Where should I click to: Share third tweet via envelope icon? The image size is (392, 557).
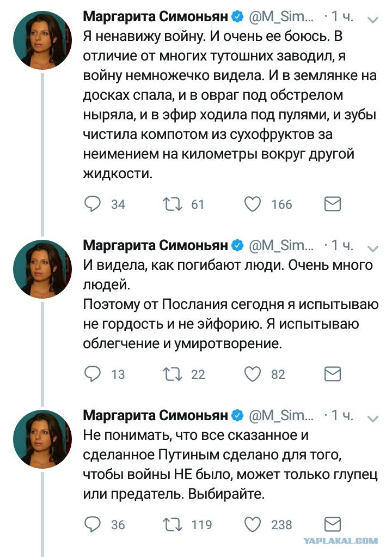point(333,524)
